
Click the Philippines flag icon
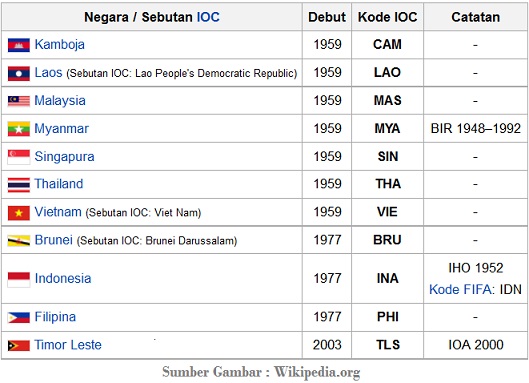point(19,317)
